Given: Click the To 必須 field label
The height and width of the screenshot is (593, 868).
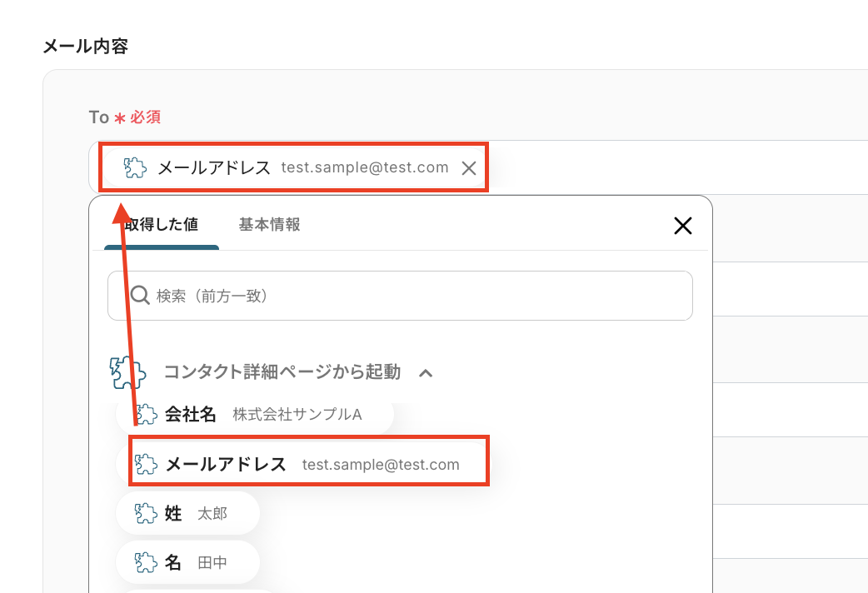Looking at the screenshot, I should click(x=125, y=117).
